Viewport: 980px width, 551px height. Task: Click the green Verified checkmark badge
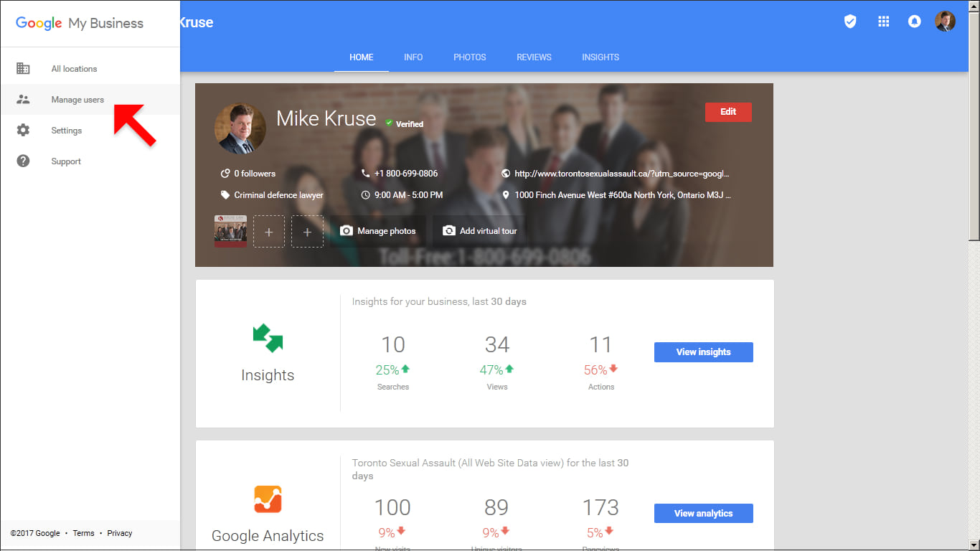coord(389,123)
